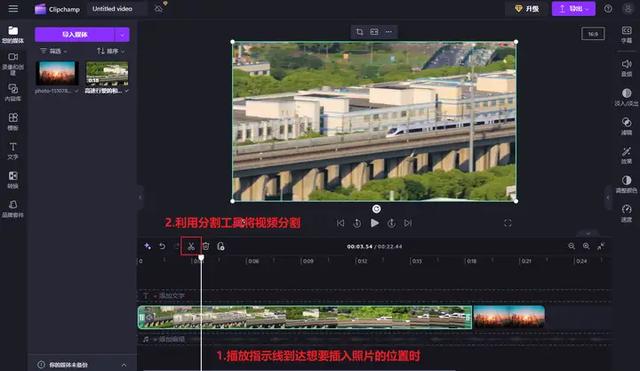Open the templates tab in left sidebar

[x=13, y=122]
